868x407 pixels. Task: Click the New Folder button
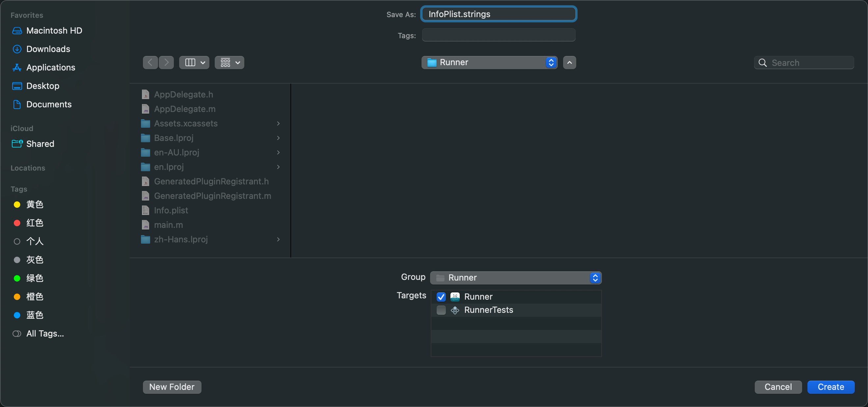[x=172, y=387]
